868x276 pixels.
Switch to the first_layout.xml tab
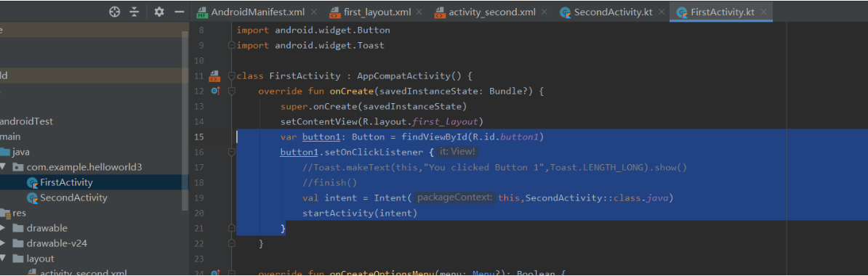pyautogui.click(x=376, y=12)
